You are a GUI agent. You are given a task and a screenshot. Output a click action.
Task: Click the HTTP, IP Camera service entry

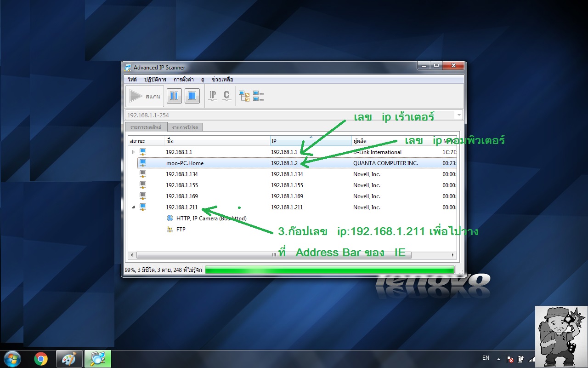(211, 218)
